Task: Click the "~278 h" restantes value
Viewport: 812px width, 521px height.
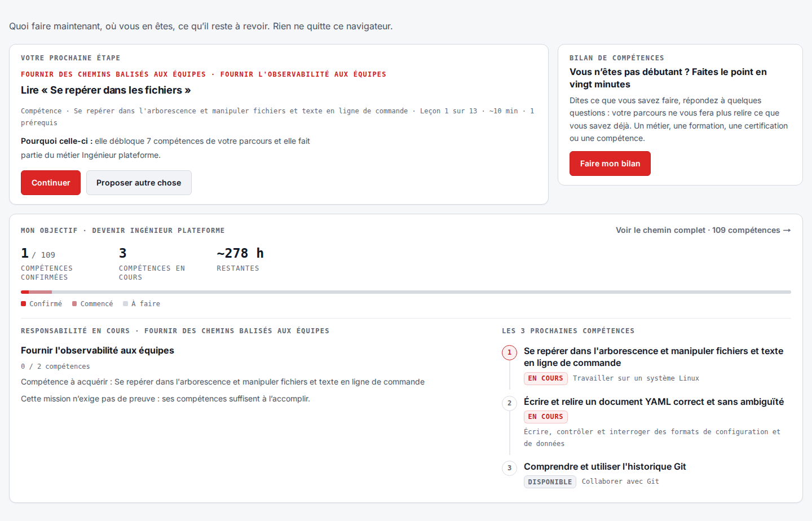Action: tap(240, 253)
